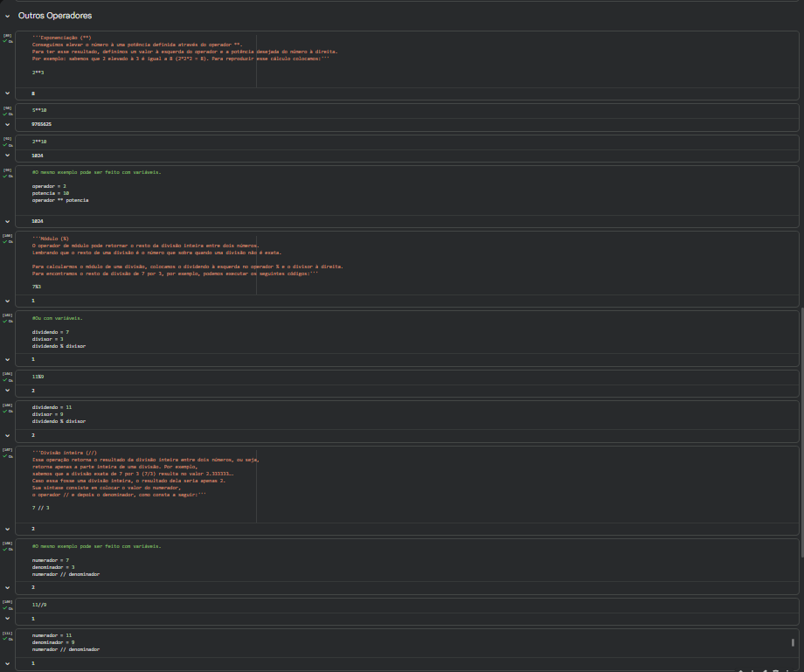Click the 2**3 code line
The image size is (804, 672).
pos(38,73)
